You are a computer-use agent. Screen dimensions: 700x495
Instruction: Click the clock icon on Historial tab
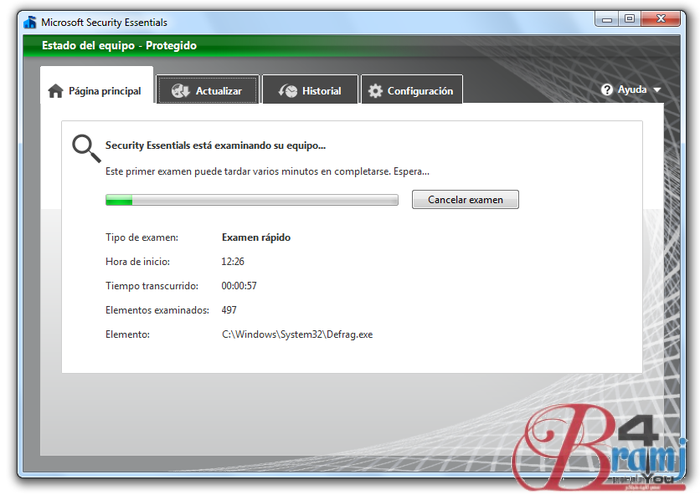288,91
